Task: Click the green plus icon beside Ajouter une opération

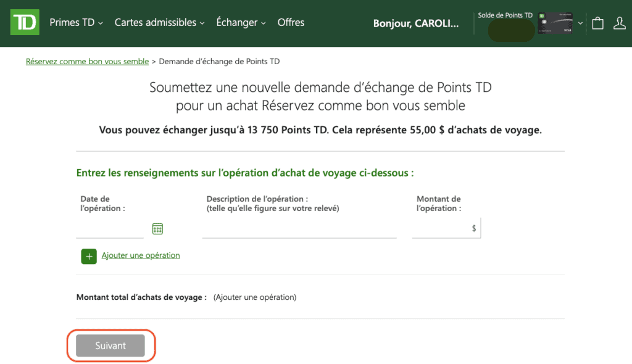Action: (x=89, y=255)
